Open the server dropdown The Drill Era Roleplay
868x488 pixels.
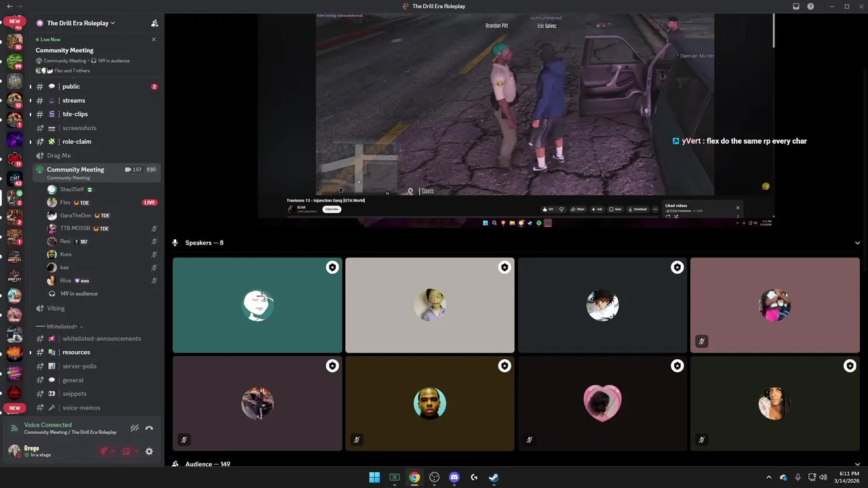[x=81, y=23]
